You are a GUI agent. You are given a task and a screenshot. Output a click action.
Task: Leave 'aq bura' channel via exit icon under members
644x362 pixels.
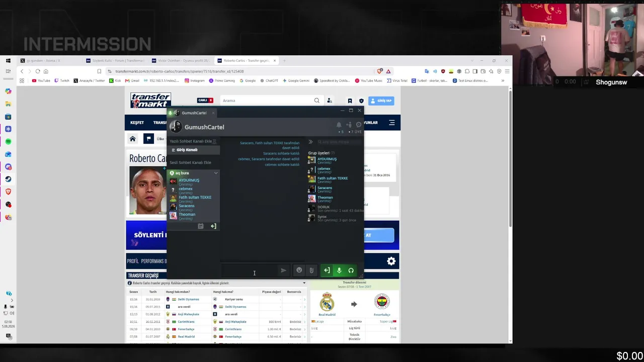213,226
